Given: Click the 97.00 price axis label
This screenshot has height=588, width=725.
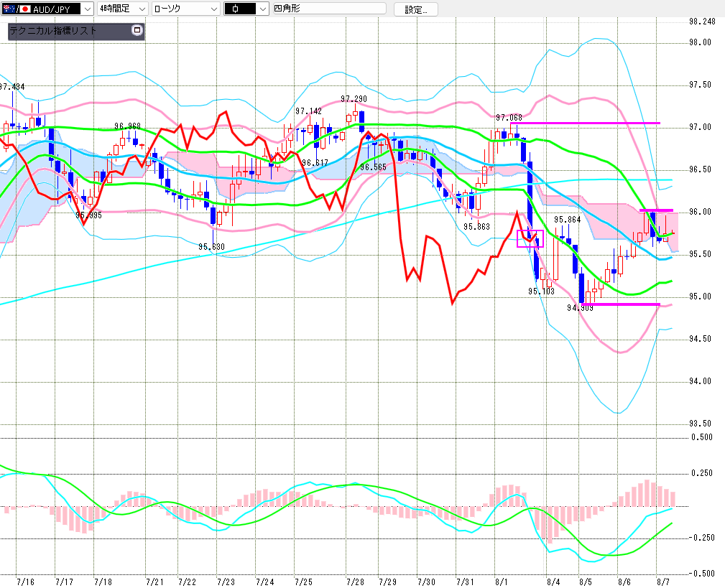Looking at the screenshot, I should tap(700, 127).
